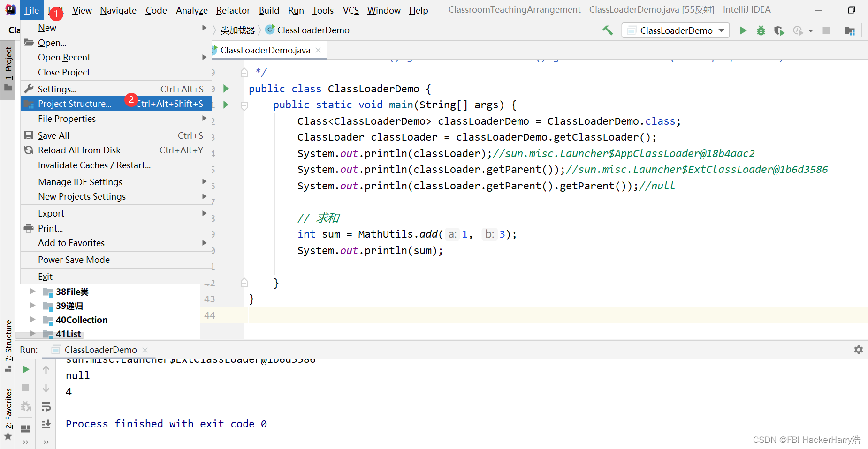
Task: Click the profiler dropdown arrow in toolbar
Action: 811,31
